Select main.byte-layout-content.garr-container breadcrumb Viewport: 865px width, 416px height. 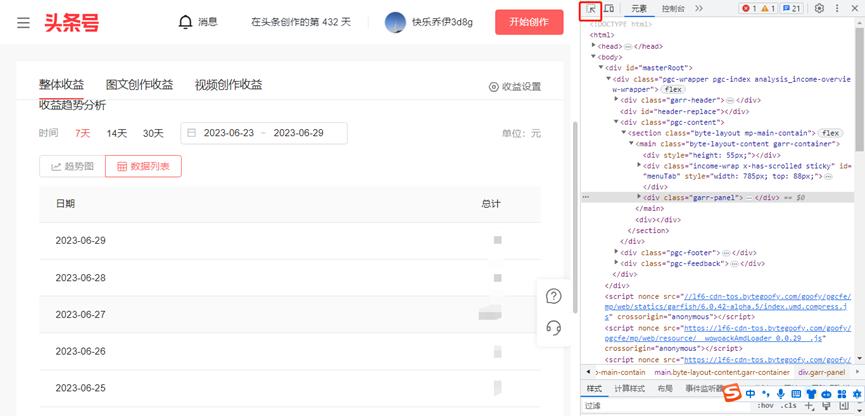pos(723,372)
